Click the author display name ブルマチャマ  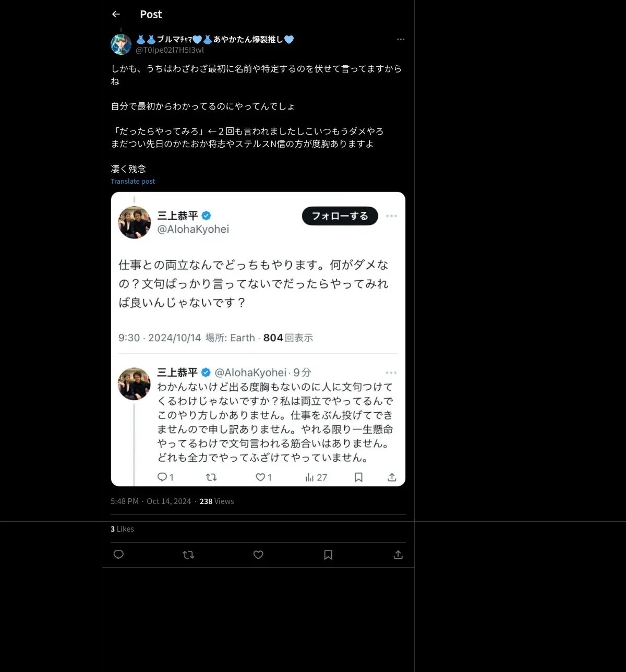tap(215, 39)
